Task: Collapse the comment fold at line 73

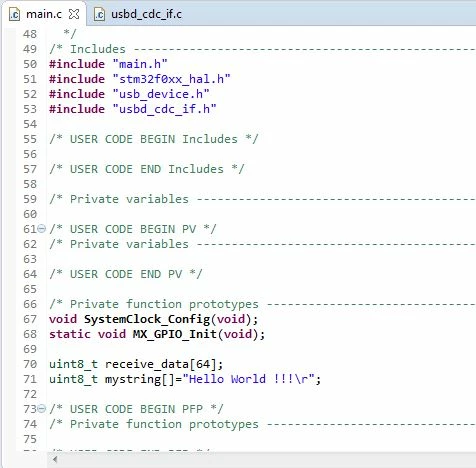Action: (x=41, y=409)
